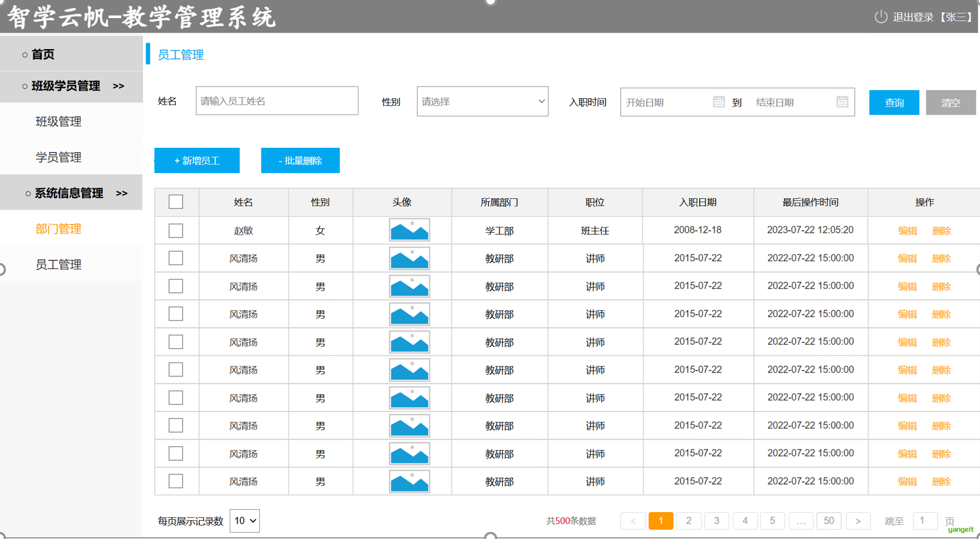This screenshot has width=980, height=539.
Task: Check the checkbox for 赵敏 row
Action: point(175,230)
